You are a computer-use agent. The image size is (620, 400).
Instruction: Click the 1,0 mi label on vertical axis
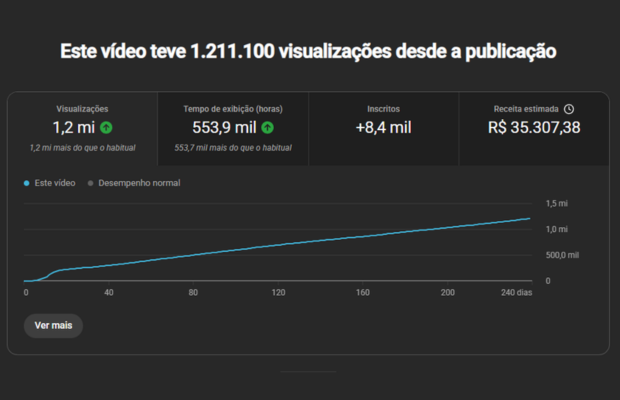tap(555, 229)
